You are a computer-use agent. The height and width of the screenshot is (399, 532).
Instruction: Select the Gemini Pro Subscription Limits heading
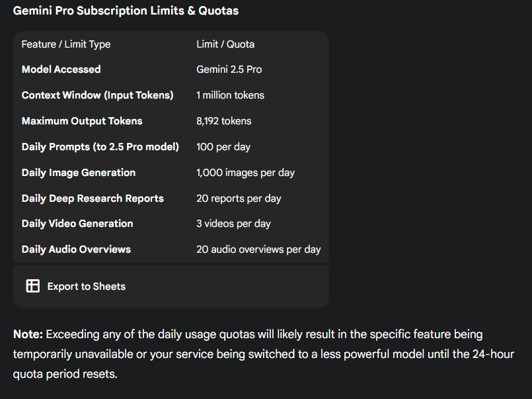[x=126, y=11]
